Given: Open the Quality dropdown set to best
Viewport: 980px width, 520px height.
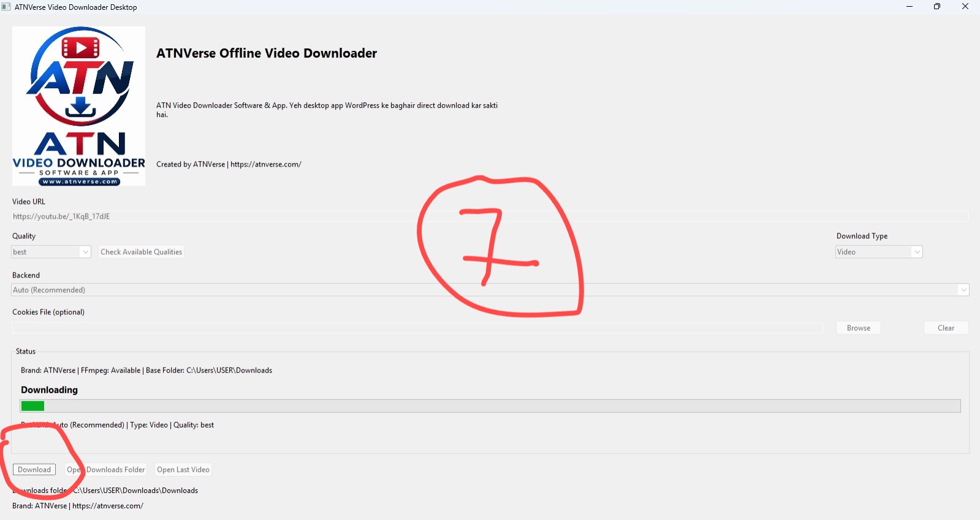Looking at the screenshot, I should 51,252.
